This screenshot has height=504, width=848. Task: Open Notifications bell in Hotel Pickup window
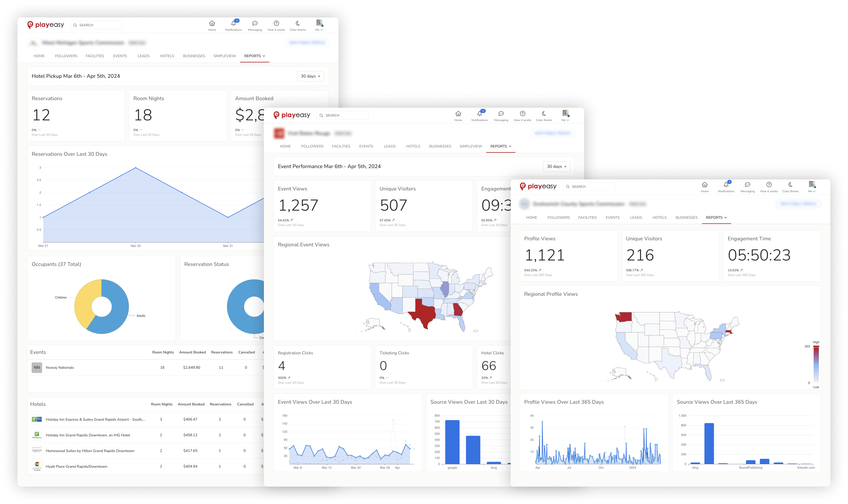233,24
